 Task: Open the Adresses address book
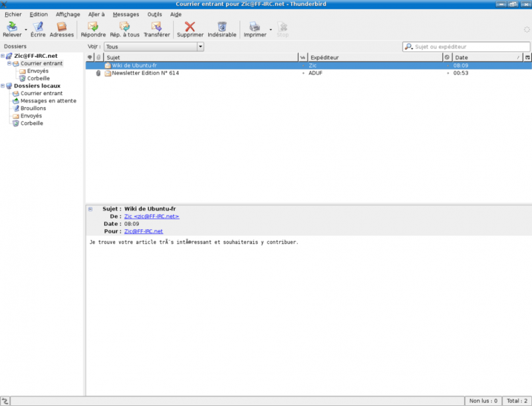[62, 27]
